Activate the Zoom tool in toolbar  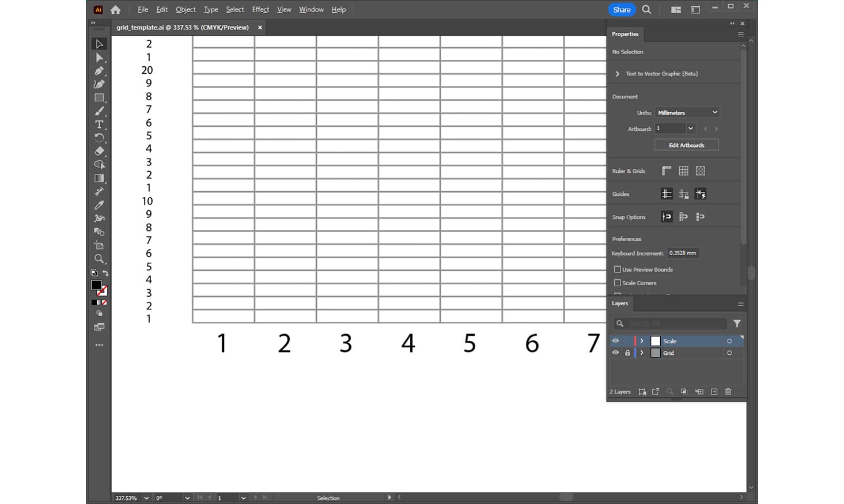point(99,259)
